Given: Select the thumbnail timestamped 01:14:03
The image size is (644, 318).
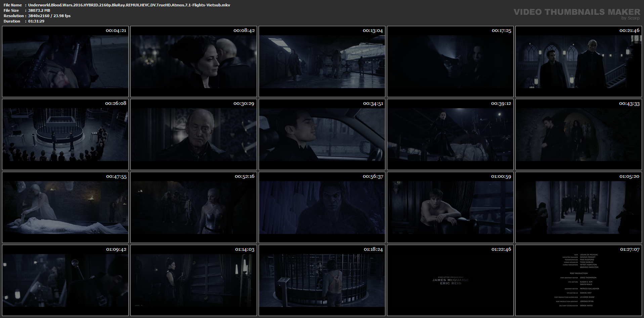Looking at the screenshot, I should click(194, 280).
